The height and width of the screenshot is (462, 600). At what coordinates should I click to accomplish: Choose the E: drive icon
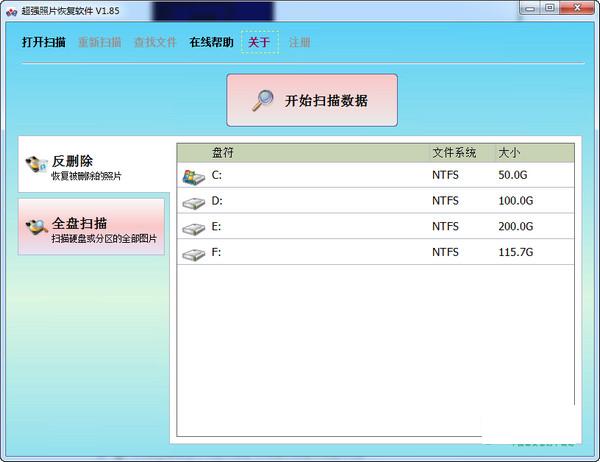[193, 228]
